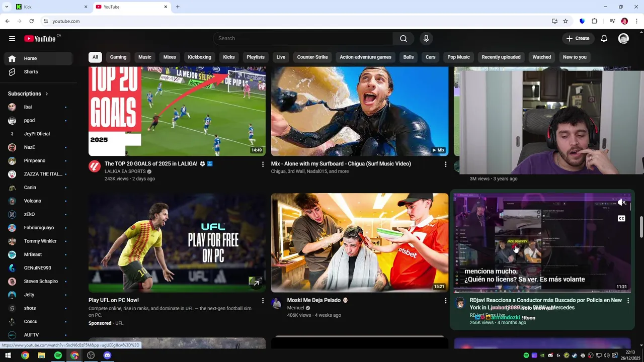644x362 pixels.
Task: Open the YouTube hamburger guide menu
Action: click(12, 39)
